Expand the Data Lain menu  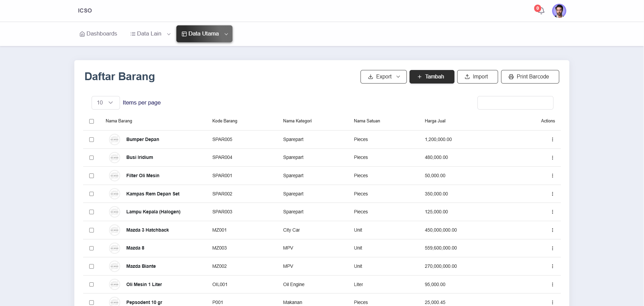(150, 34)
